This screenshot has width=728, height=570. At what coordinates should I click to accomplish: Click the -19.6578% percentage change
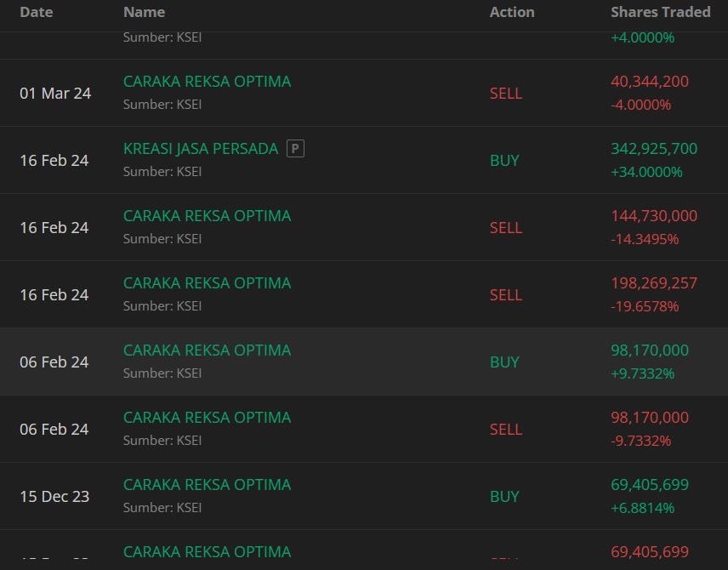pos(645,306)
